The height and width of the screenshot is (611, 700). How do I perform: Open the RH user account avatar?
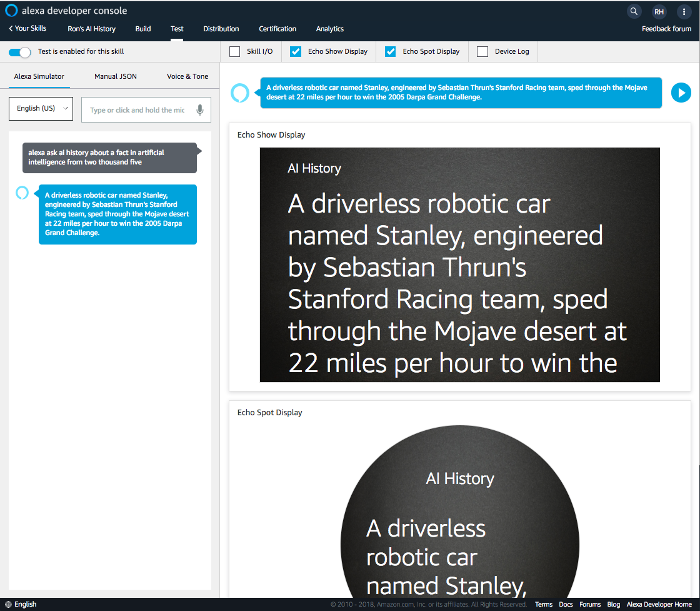[659, 11]
